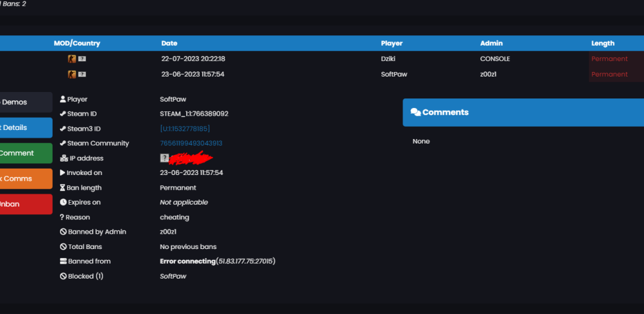Sort by Admin column header
This screenshot has height=314, width=644.
[x=491, y=43]
